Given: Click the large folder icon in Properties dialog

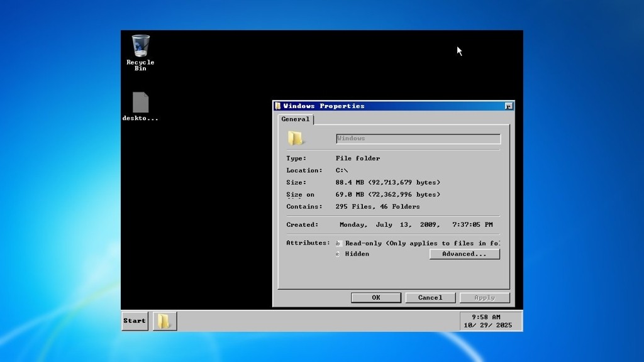Looking at the screenshot, I should (x=295, y=138).
